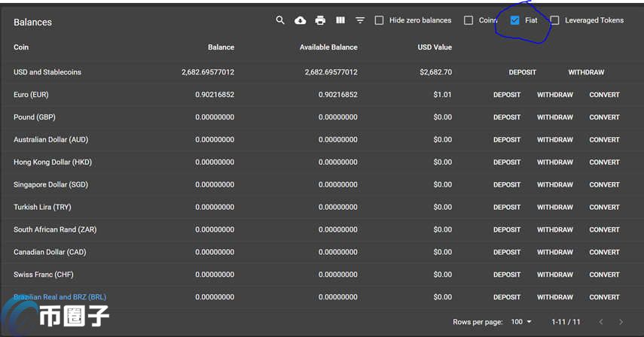
Task: Withdraw USD and Stablecoins
Action: coord(586,72)
